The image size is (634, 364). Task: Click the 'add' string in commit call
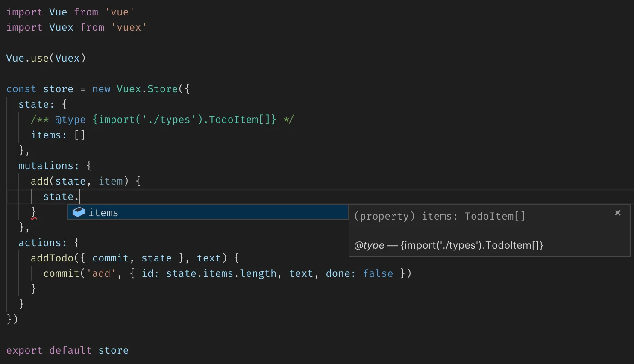pos(101,273)
